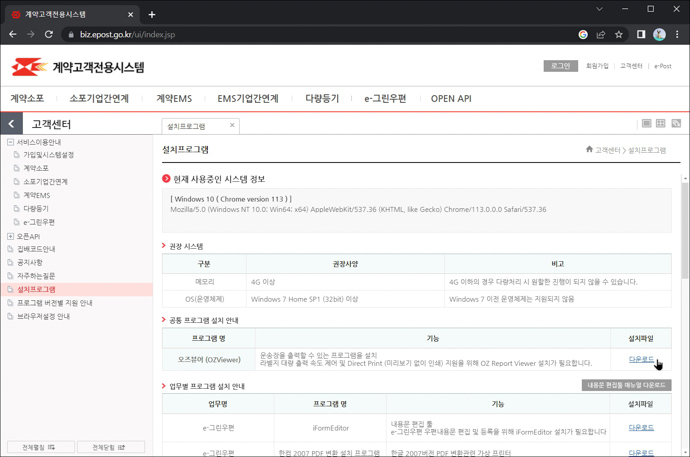
Task: Click the 로그인 button
Action: (561, 66)
